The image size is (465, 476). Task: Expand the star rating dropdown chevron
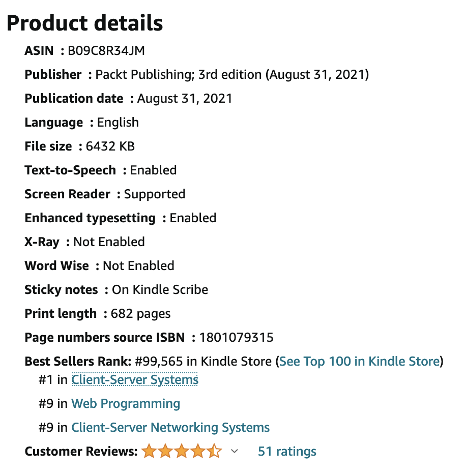coord(234,452)
